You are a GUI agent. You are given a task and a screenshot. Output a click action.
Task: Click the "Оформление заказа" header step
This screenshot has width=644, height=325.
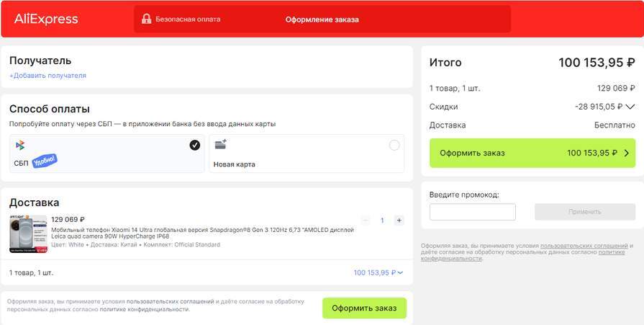coord(322,19)
